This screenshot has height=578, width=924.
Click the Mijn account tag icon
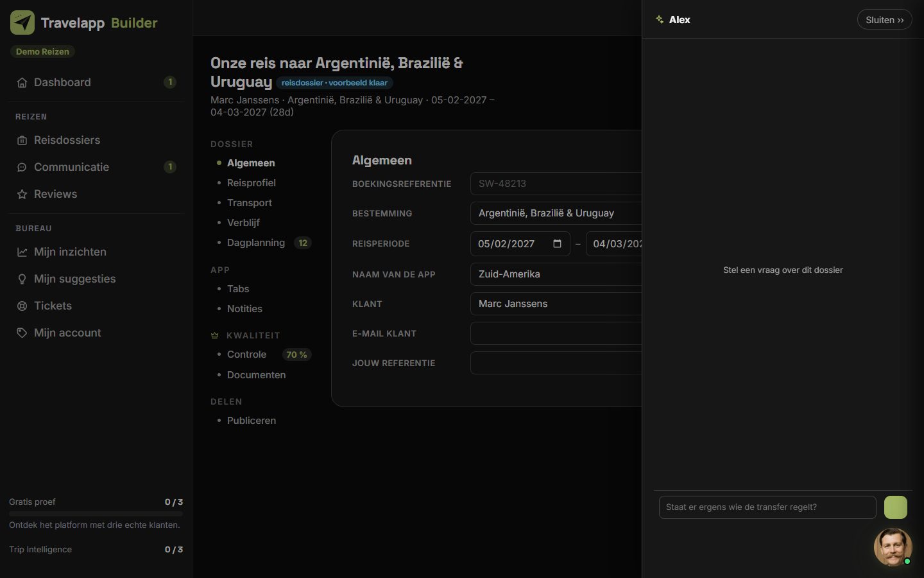(x=22, y=333)
